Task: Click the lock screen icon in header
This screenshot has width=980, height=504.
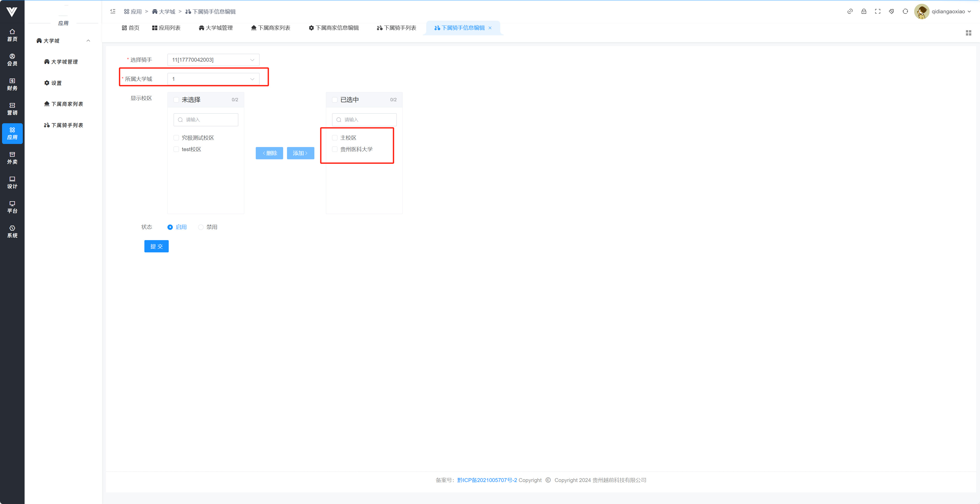Action: (x=864, y=12)
